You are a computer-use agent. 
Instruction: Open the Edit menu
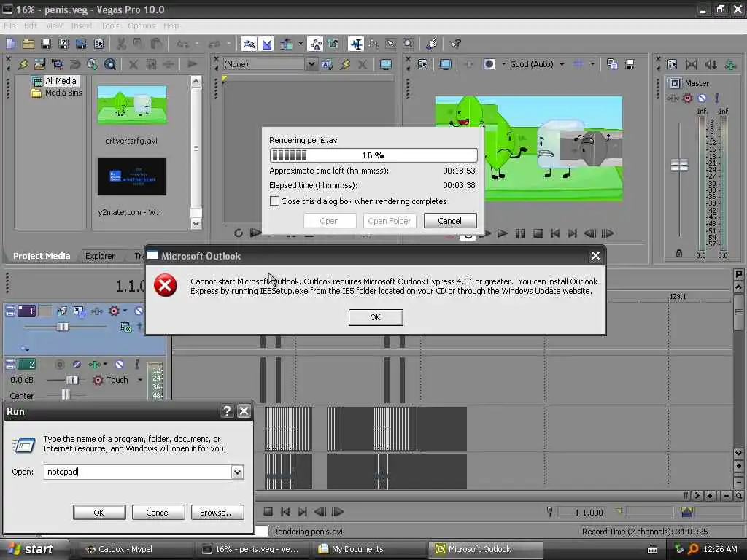(31, 26)
